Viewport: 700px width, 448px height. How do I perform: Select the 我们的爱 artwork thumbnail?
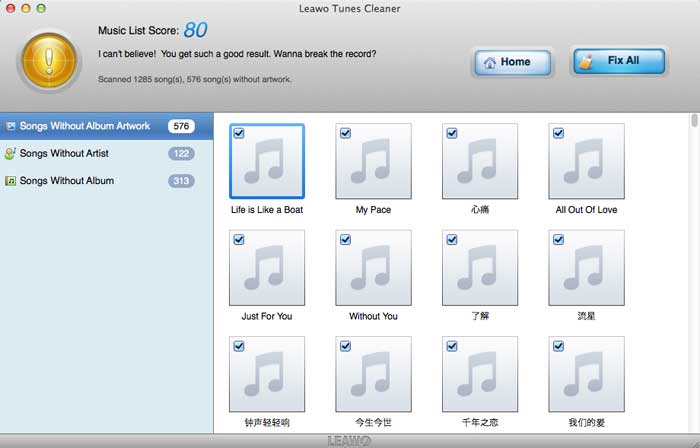(x=587, y=374)
